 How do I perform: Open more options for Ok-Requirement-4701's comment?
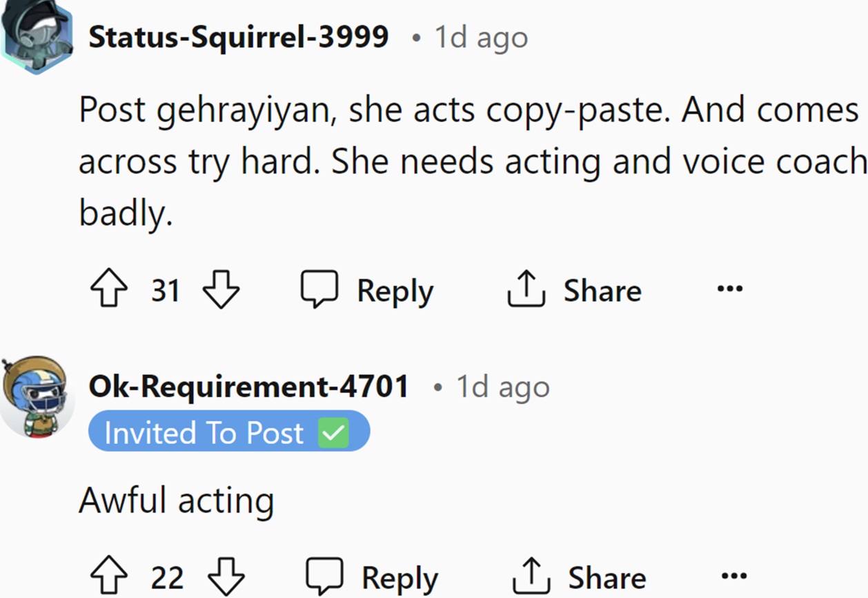[x=733, y=576]
